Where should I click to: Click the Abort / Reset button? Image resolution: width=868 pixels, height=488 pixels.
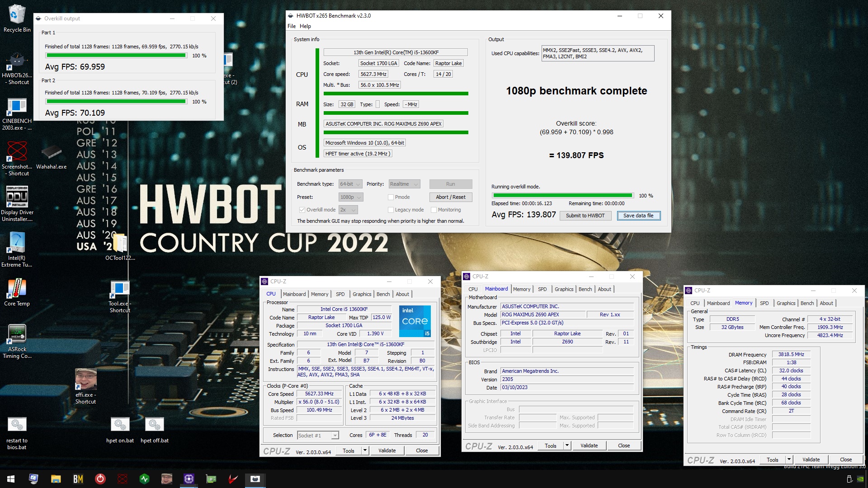(450, 197)
